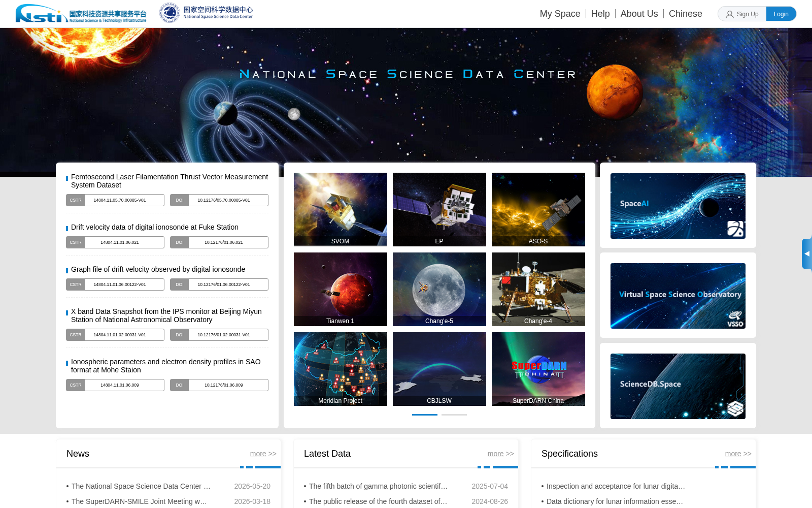Open more Latest Data items
The height and width of the screenshot is (508, 812).
[500, 454]
